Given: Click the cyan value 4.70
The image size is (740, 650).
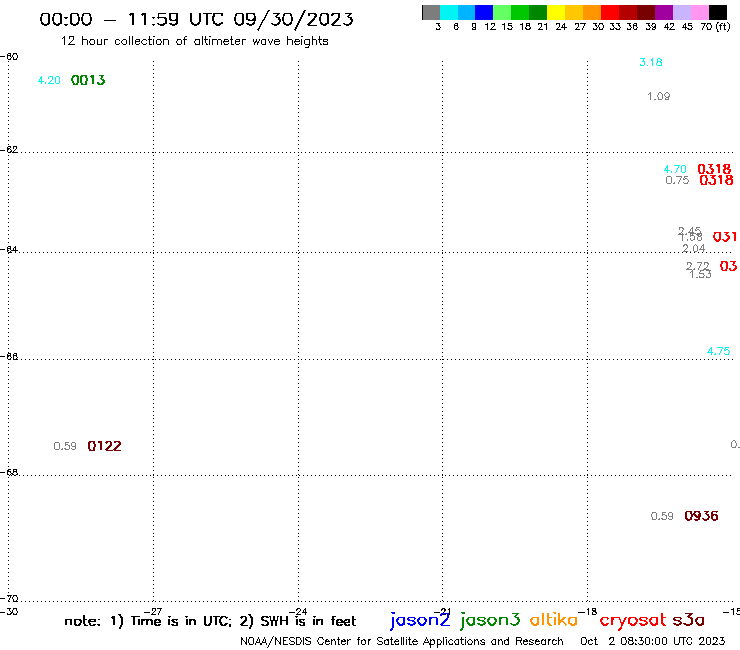Looking at the screenshot, I should (x=675, y=169).
